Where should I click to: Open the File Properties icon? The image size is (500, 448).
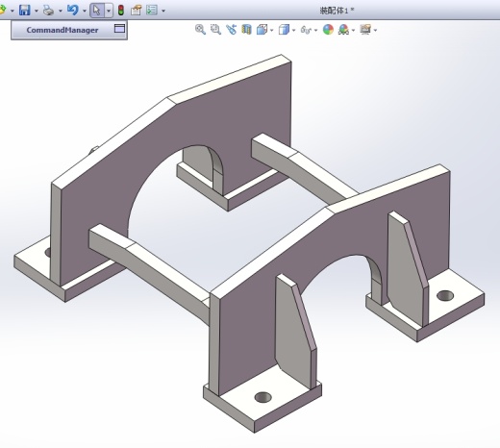pyautogui.click(x=137, y=11)
